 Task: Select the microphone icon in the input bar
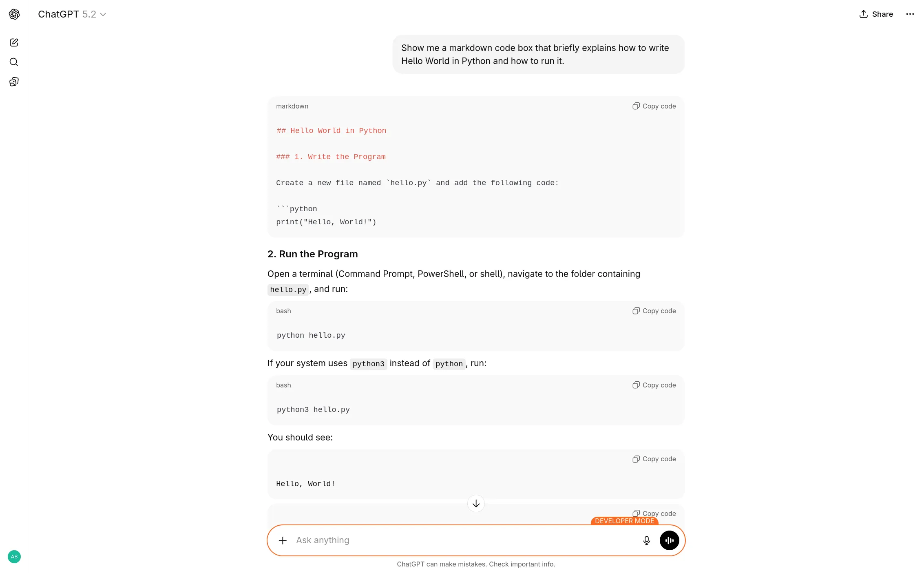pos(646,540)
